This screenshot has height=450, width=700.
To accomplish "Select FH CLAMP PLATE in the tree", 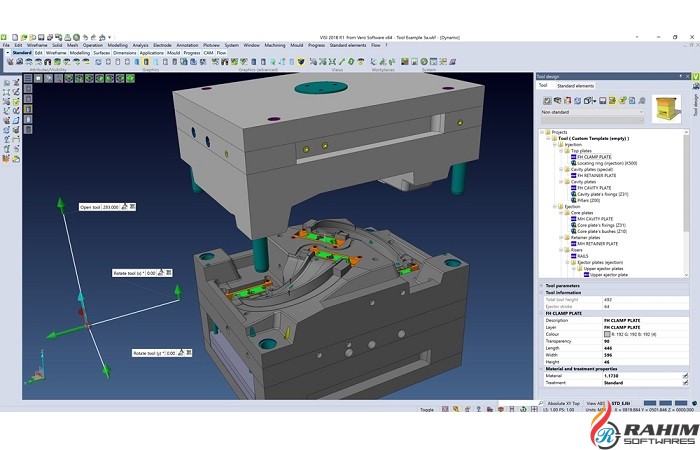I will tap(593, 157).
